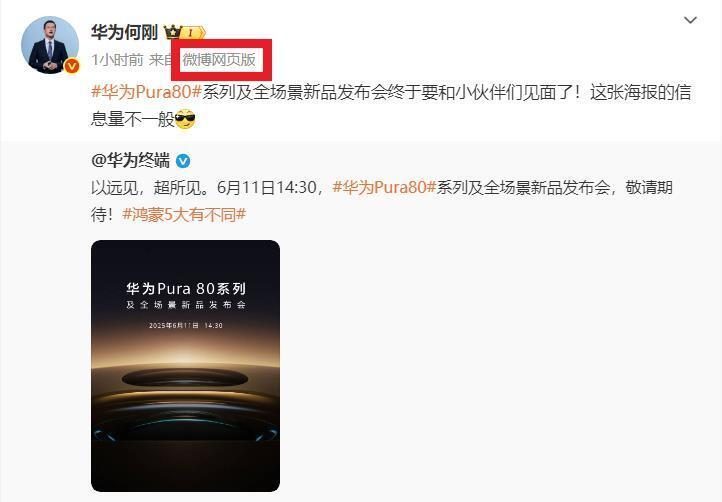
Task: Open the Pura 80 poster thumbnail
Action: pos(186,366)
